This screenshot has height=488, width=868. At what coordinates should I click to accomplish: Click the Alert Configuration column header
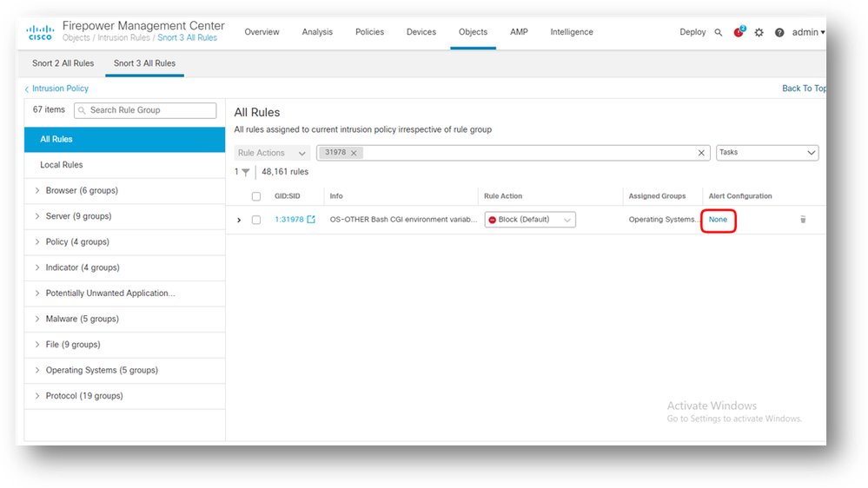tap(740, 196)
